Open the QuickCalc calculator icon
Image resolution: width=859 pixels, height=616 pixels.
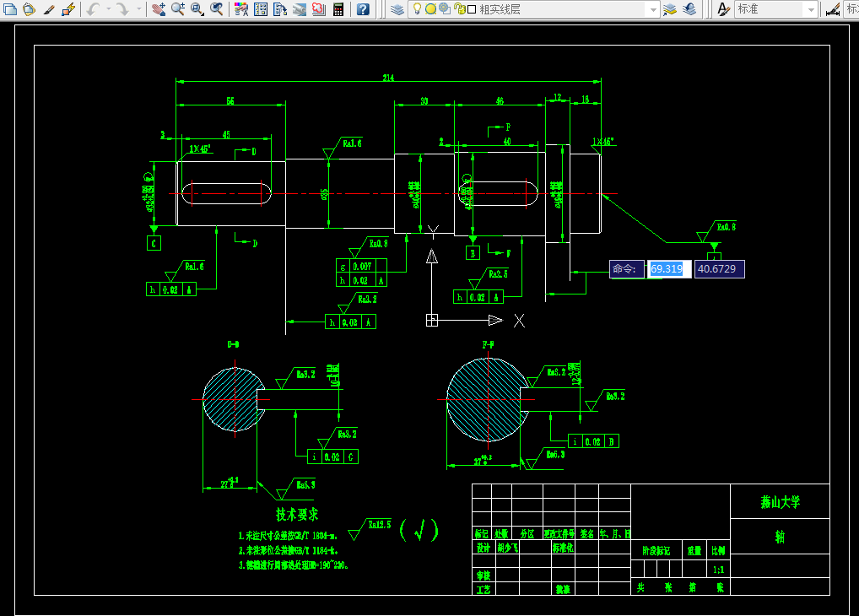(338, 8)
